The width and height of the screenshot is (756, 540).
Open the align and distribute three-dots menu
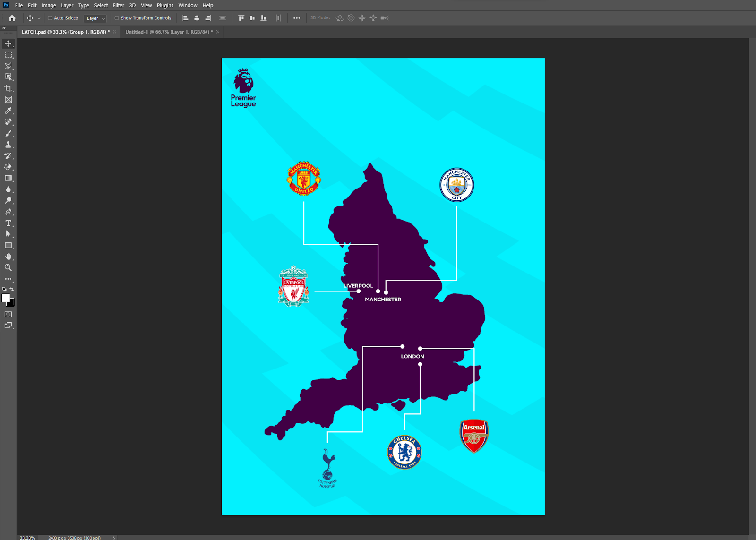297,18
